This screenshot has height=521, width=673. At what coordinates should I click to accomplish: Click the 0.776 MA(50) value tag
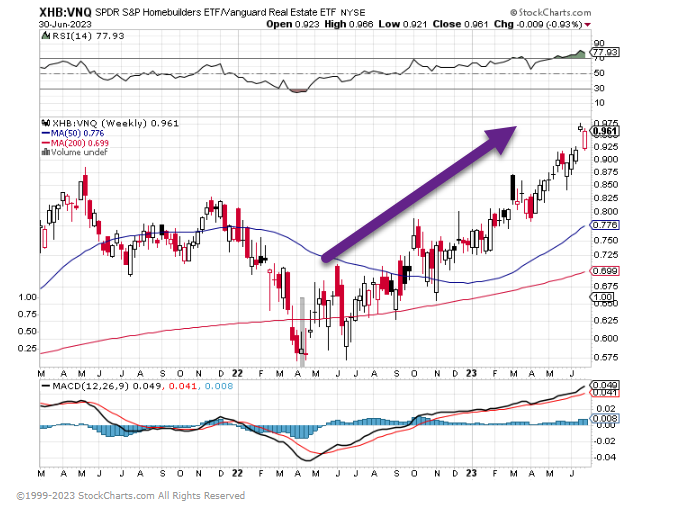605,225
